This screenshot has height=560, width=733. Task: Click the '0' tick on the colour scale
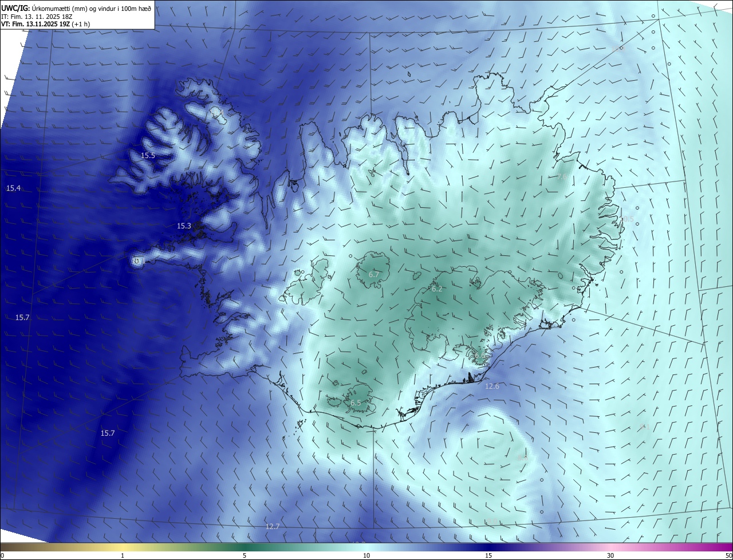(2, 555)
